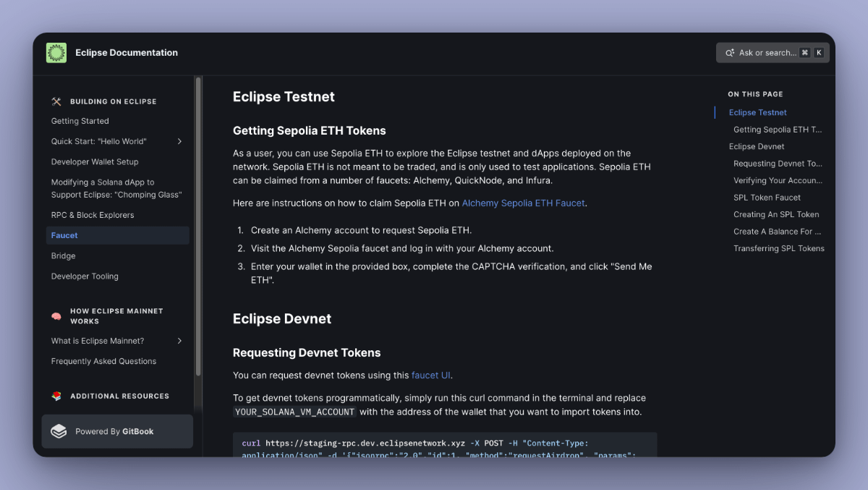Jump to Transferring SPL Tokens outline entry
Viewport: 868px width, 490px height.
(x=779, y=248)
